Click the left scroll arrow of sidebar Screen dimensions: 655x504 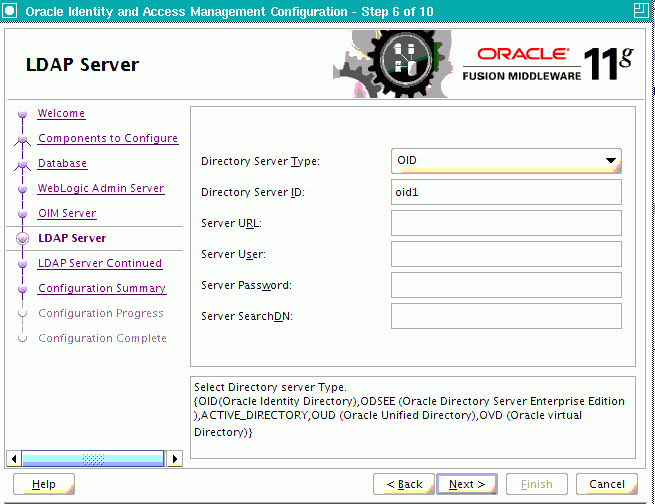click(x=14, y=459)
